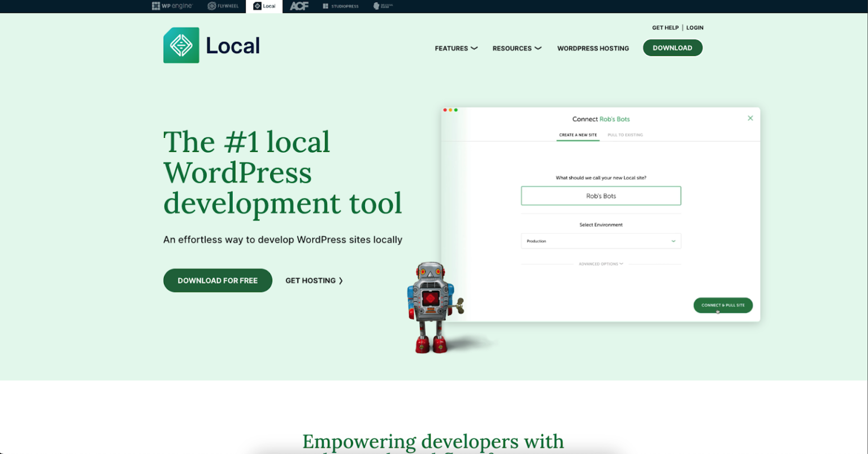868x454 pixels.
Task: Switch to the Pull To Existing tab
Action: [625, 135]
